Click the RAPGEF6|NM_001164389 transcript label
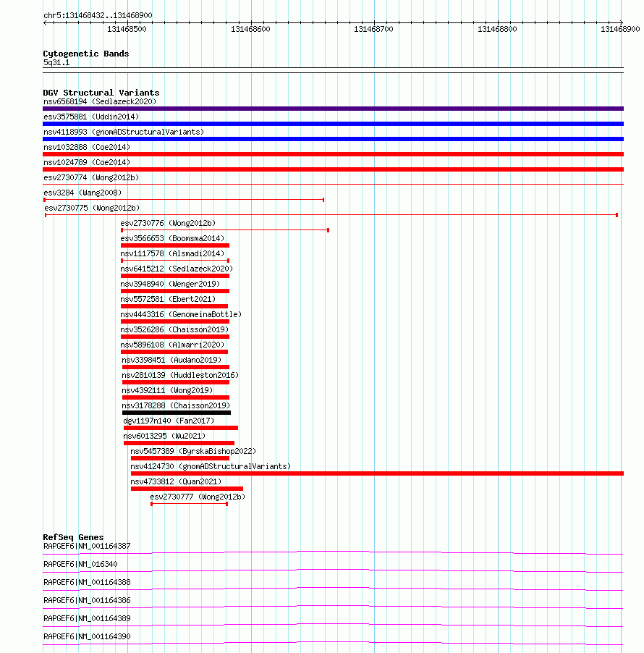This screenshot has width=644, height=653. pos(87,618)
